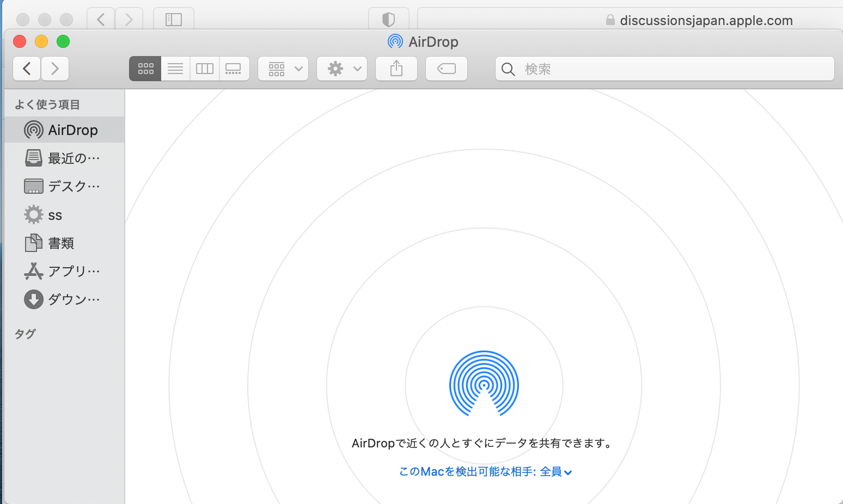The width and height of the screenshot is (843, 504).
Task: Go back with Finder back arrow
Action: 27,69
